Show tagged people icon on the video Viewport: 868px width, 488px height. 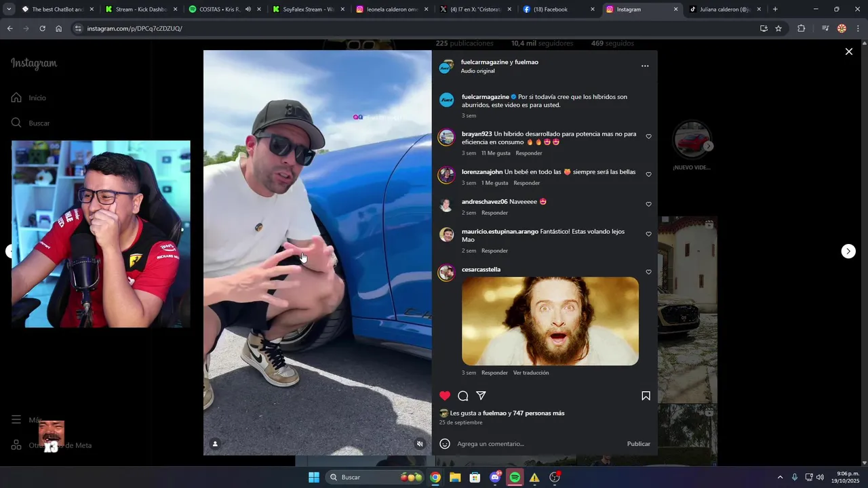(x=215, y=444)
